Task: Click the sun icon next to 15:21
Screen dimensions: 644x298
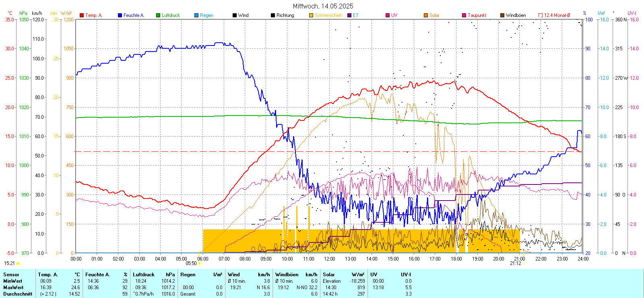Action: tap(18, 263)
